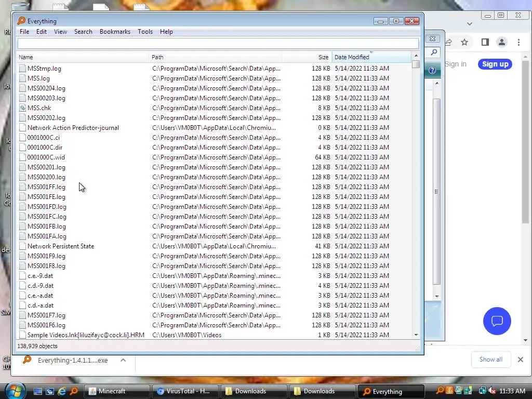This screenshot has width=532, height=399.
Task: Click the file icon of c.e.-9.dat
Action: point(22,276)
